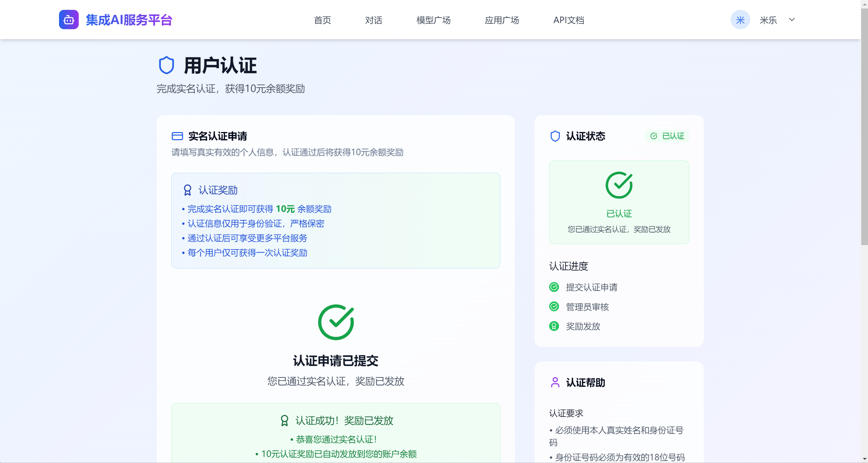This screenshot has width=868, height=463.
Task: Click the step text 管理员审核
Action: (x=587, y=307)
